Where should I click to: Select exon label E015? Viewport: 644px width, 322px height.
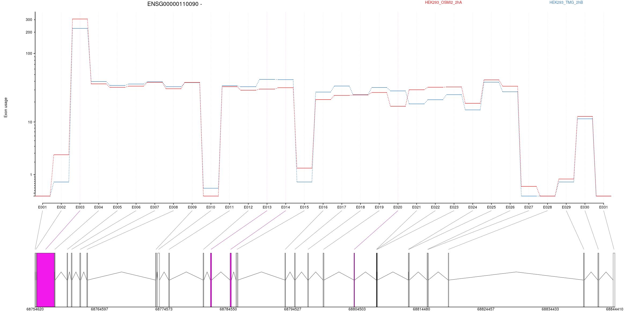click(x=304, y=207)
